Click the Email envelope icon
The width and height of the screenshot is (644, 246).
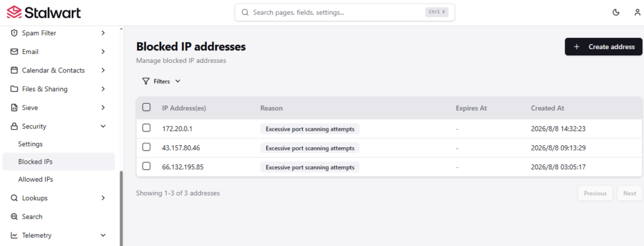(x=14, y=52)
